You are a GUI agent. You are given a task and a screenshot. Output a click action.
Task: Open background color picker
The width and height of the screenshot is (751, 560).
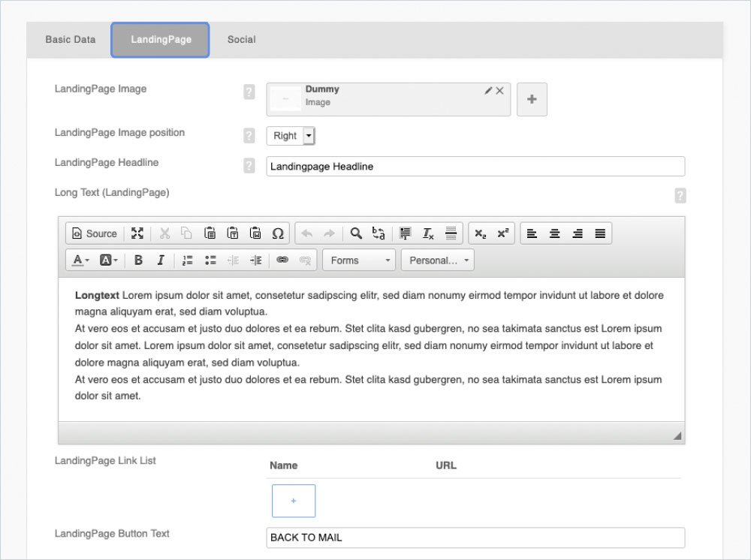click(108, 260)
